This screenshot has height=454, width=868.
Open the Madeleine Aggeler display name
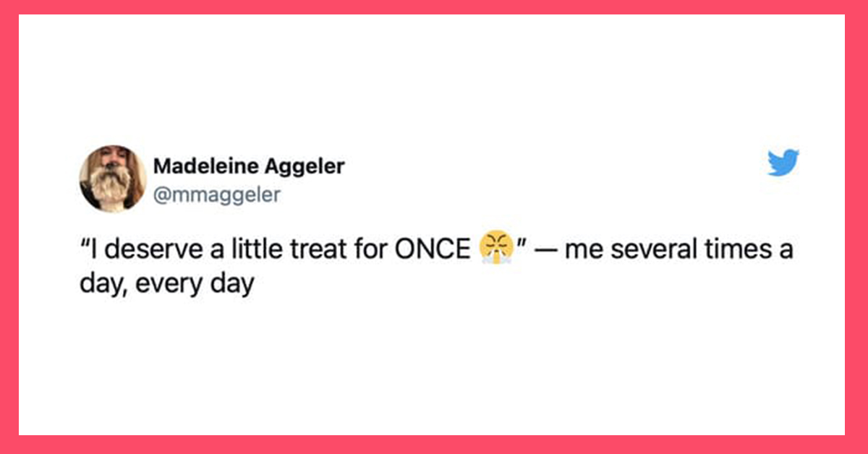coord(249,166)
